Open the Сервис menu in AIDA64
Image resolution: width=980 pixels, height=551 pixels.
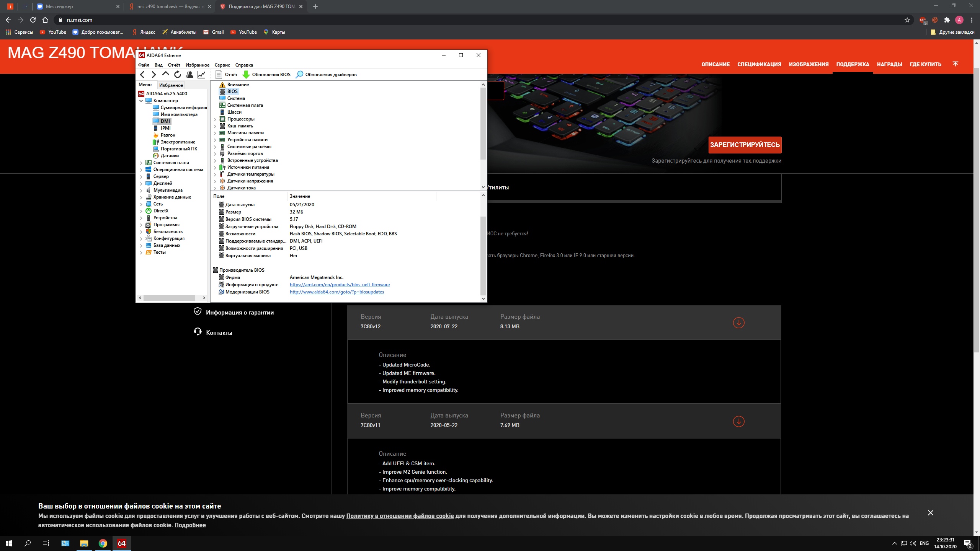(222, 65)
